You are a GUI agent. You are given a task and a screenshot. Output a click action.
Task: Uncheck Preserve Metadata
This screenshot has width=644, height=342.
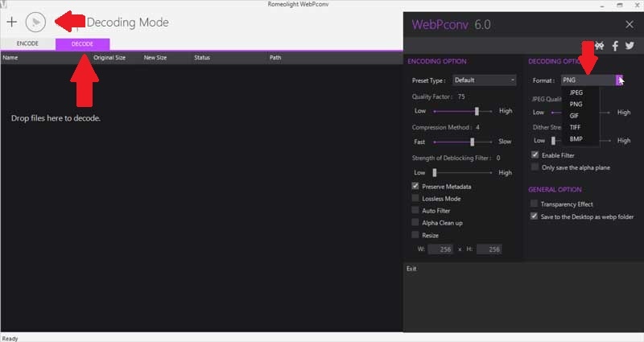coord(415,186)
